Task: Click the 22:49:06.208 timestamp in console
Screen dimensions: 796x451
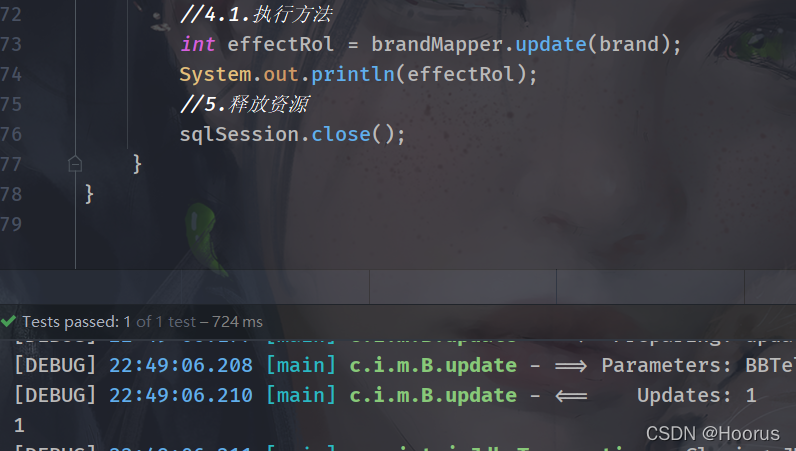Action: (x=181, y=365)
